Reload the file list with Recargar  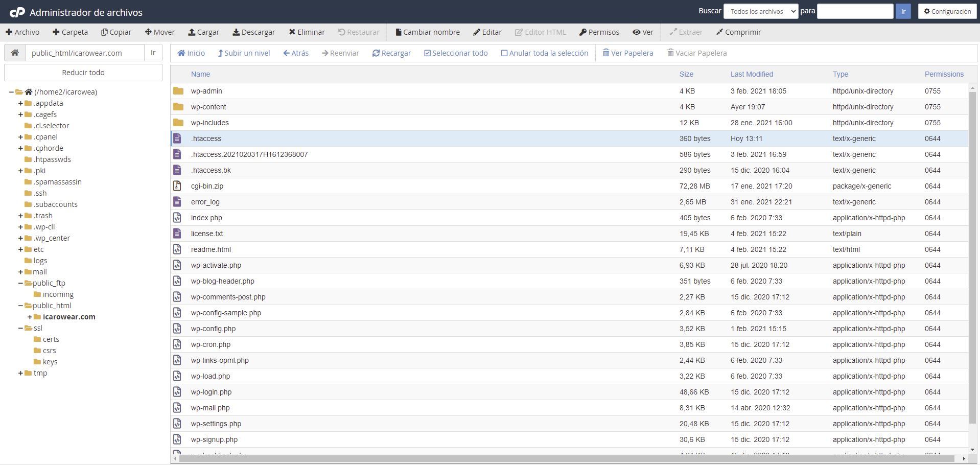(391, 53)
